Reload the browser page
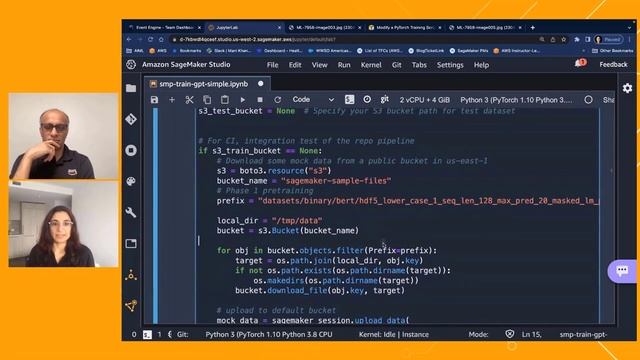The width and height of the screenshot is (640, 360). coord(150,39)
